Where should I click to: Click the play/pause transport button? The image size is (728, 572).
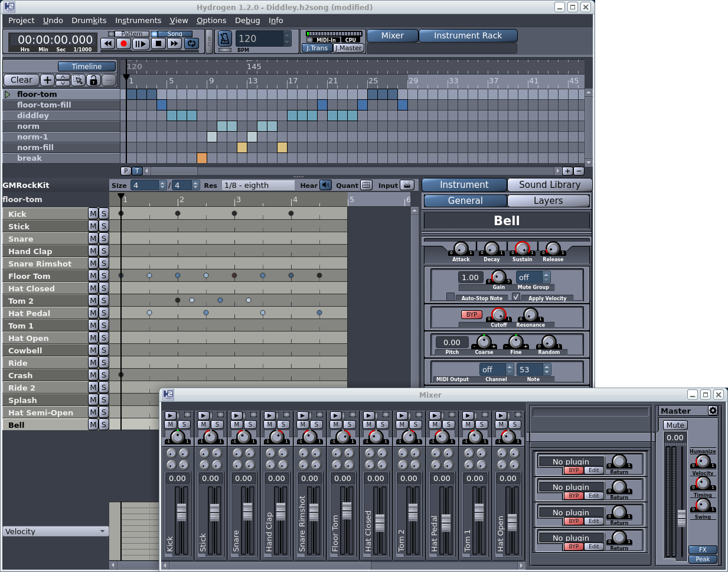click(141, 43)
